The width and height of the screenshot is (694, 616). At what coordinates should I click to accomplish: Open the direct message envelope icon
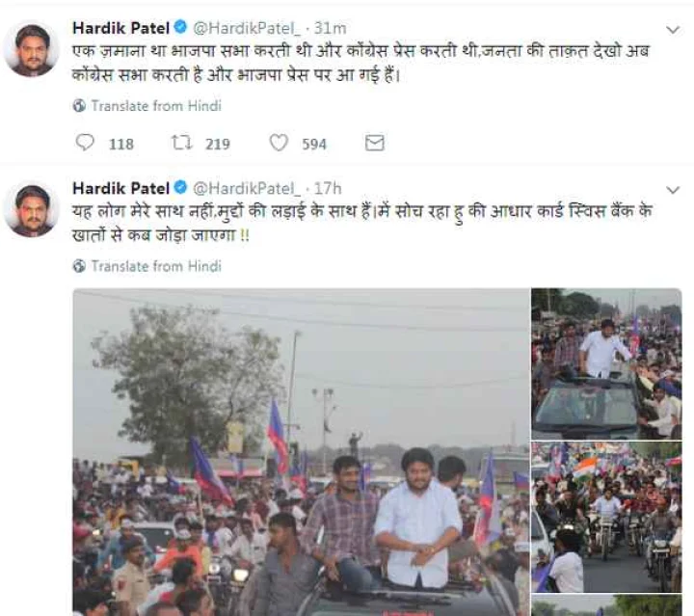374,143
